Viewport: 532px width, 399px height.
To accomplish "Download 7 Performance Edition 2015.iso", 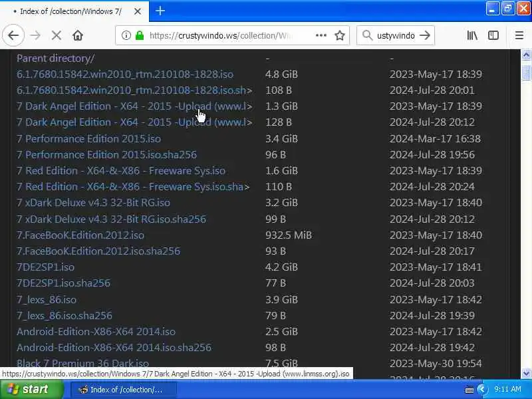I will 89,138.
